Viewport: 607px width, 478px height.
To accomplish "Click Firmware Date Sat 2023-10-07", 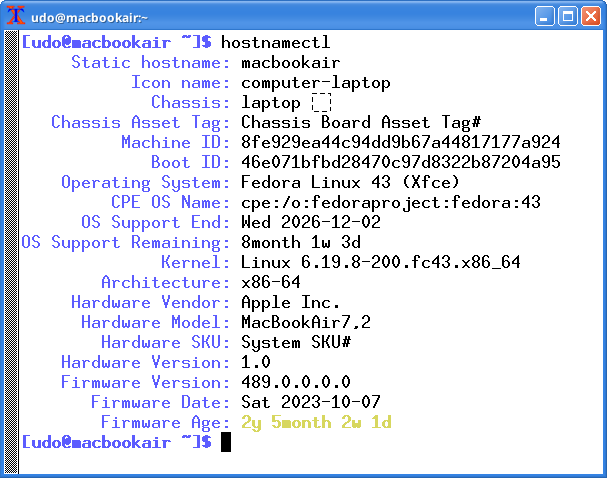I will click(311, 402).
